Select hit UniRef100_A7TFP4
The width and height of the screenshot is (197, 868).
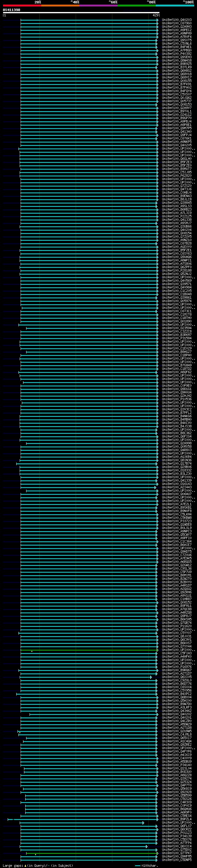click(177, 843)
